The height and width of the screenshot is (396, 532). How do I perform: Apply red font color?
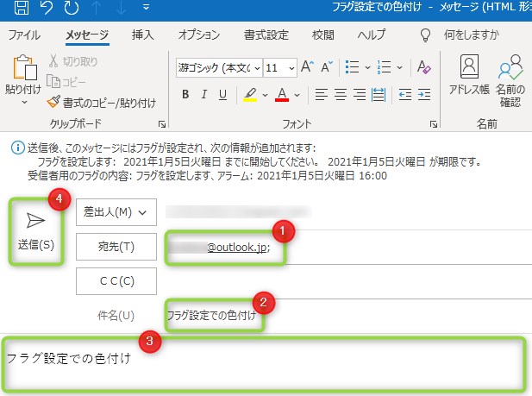[x=282, y=95]
